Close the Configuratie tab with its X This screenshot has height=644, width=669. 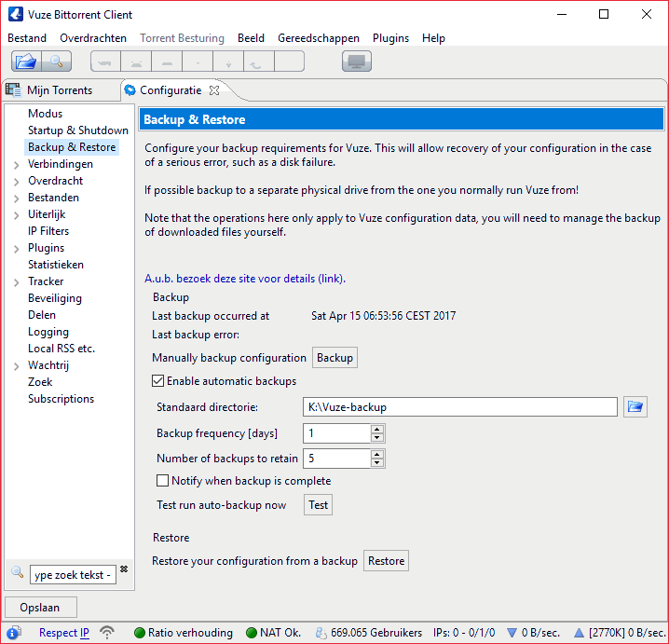coord(214,90)
